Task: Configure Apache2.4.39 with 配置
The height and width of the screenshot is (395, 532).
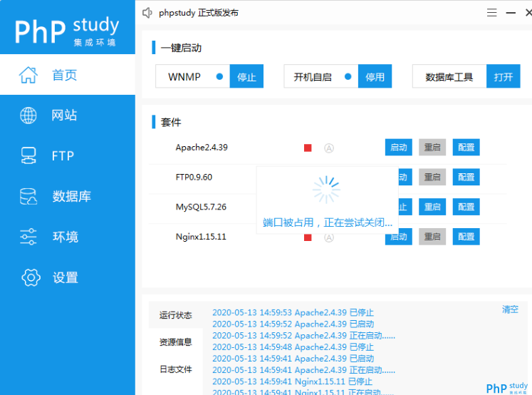Action: 466,147
